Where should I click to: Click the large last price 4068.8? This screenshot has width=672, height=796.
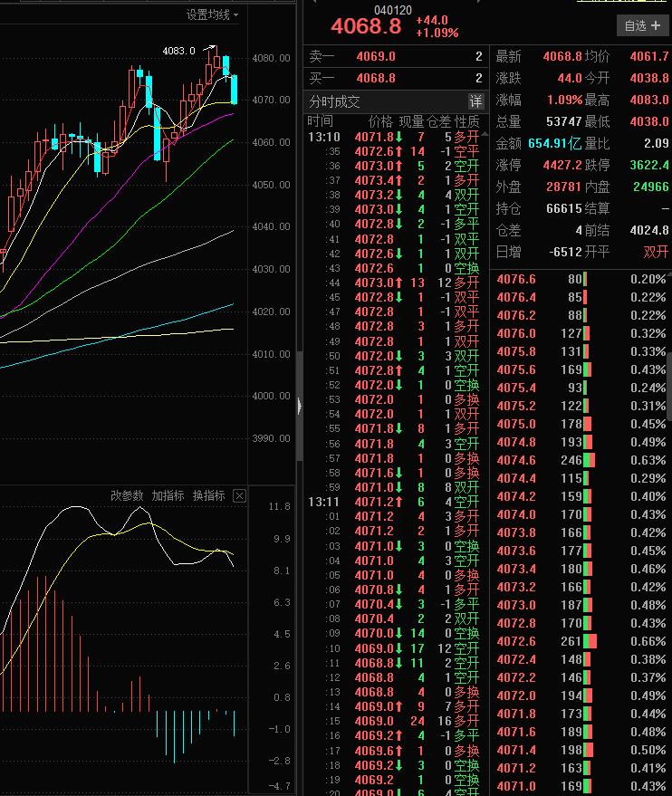(x=366, y=26)
